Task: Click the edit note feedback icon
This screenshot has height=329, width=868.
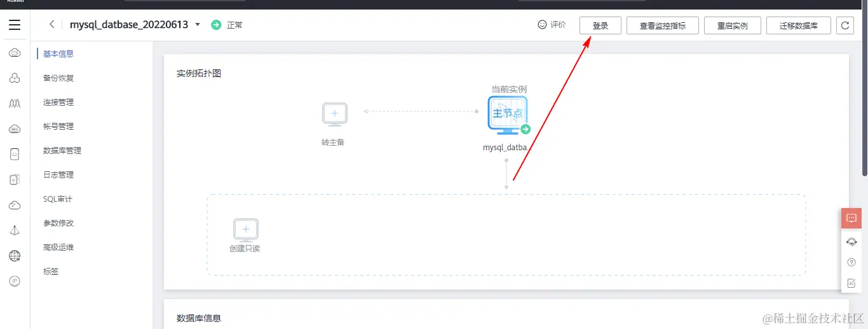Action: coord(851,283)
